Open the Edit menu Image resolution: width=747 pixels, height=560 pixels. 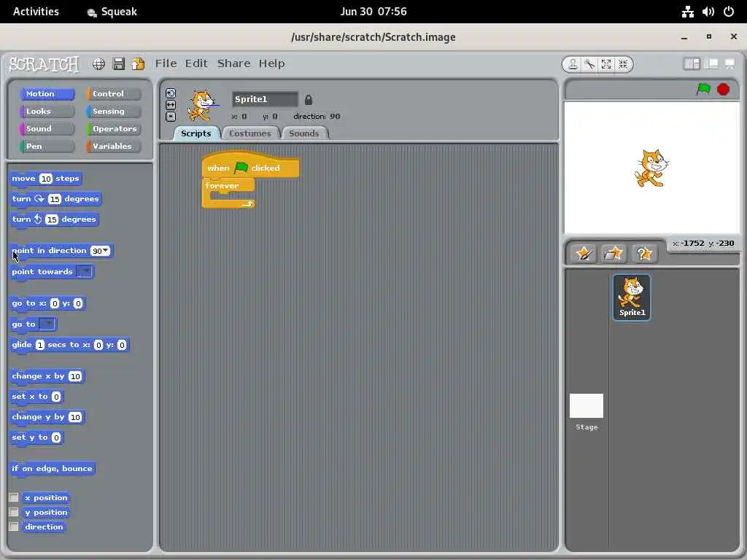tap(196, 63)
